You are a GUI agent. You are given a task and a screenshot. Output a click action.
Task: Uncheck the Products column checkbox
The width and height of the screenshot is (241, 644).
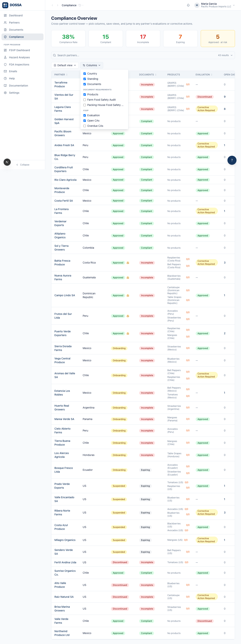click(x=85, y=94)
